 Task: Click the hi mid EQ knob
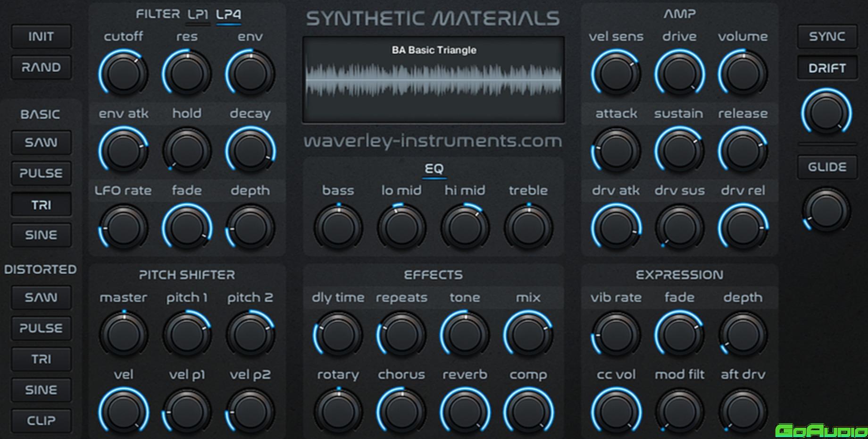[x=465, y=228]
